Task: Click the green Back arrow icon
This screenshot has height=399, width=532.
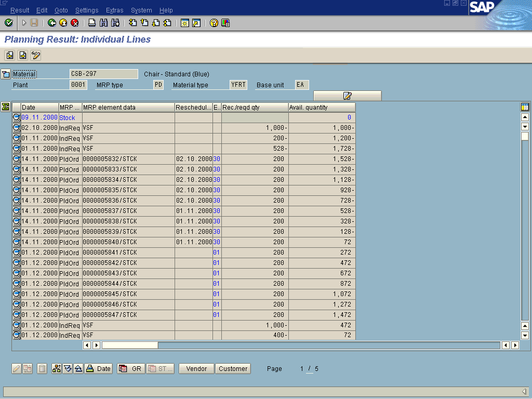Action: [x=52, y=23]
